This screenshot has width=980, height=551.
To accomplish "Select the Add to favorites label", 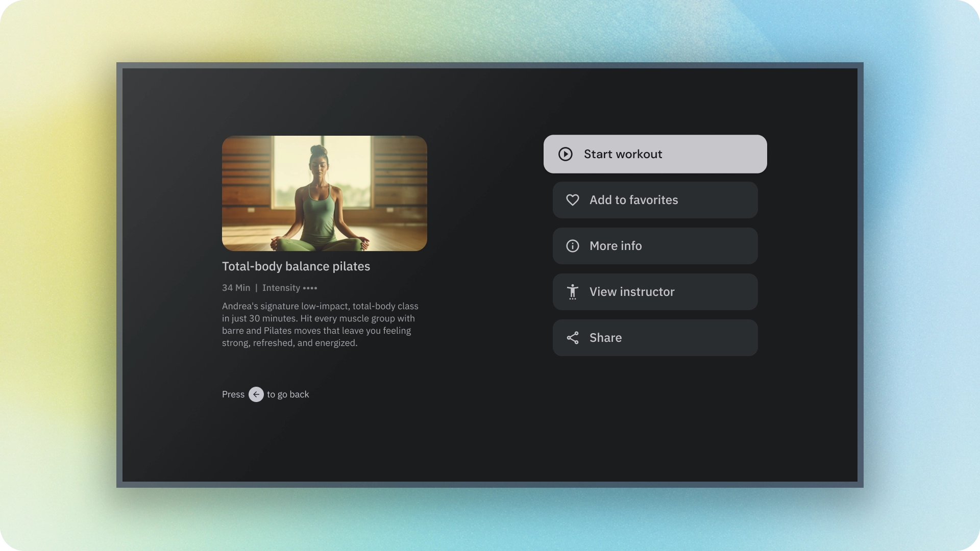I will (x=633, y=200).
